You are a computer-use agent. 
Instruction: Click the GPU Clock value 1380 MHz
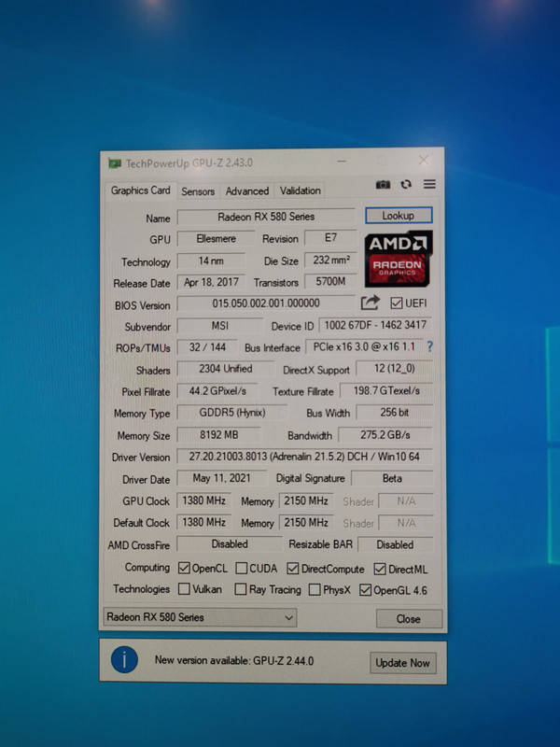click(x=204, y=500)
